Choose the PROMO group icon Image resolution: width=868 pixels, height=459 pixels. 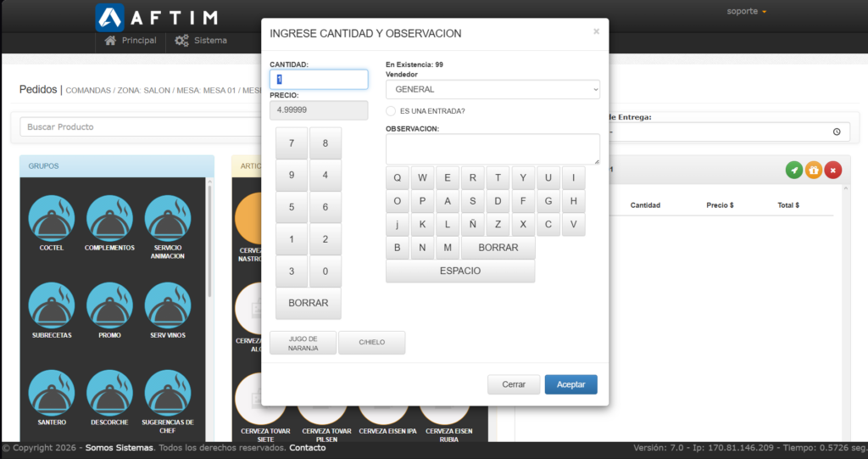coord(109,305)
